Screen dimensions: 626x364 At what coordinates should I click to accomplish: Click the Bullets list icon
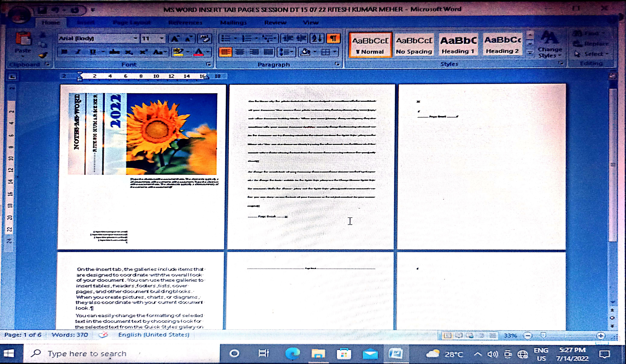(x=225, y=39)
